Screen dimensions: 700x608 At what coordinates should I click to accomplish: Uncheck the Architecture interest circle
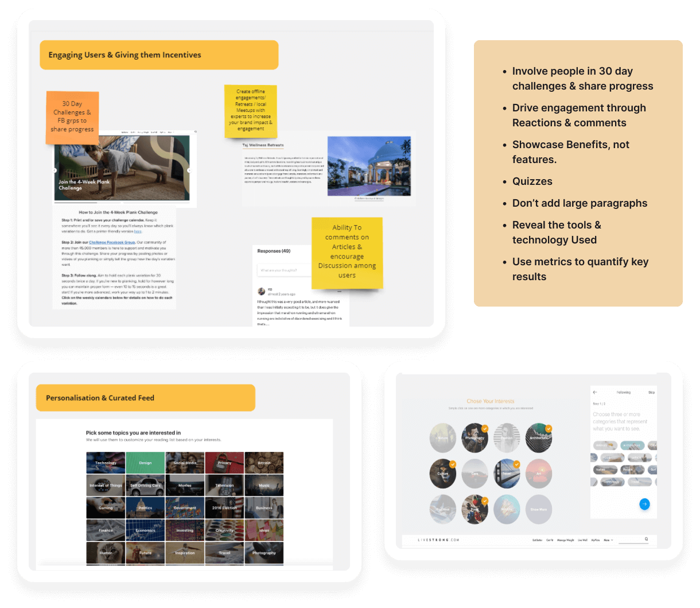pos(538,437)
